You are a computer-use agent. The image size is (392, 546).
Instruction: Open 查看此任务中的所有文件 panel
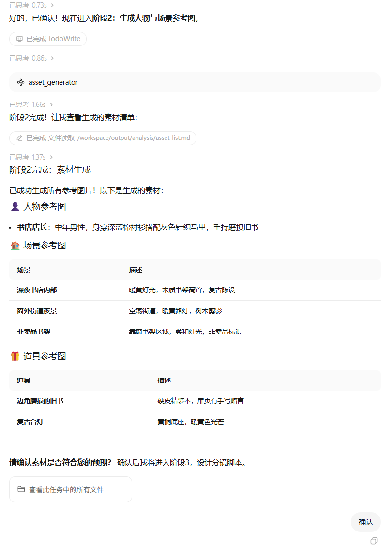point(70,489)
